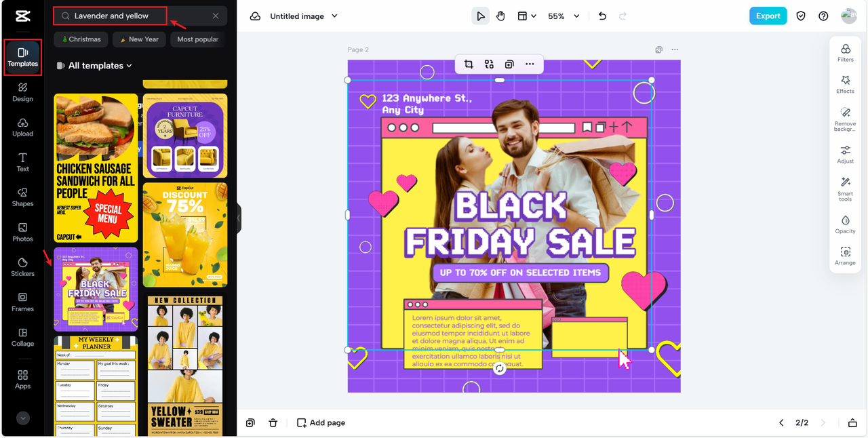Redo the last action
The image size is (868, 438).
click(623, 16)
